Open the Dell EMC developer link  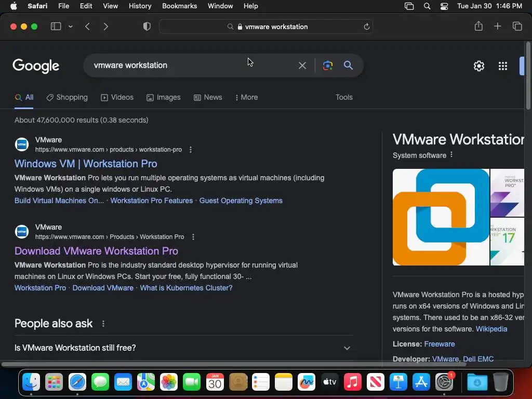[x=478, y=359]
